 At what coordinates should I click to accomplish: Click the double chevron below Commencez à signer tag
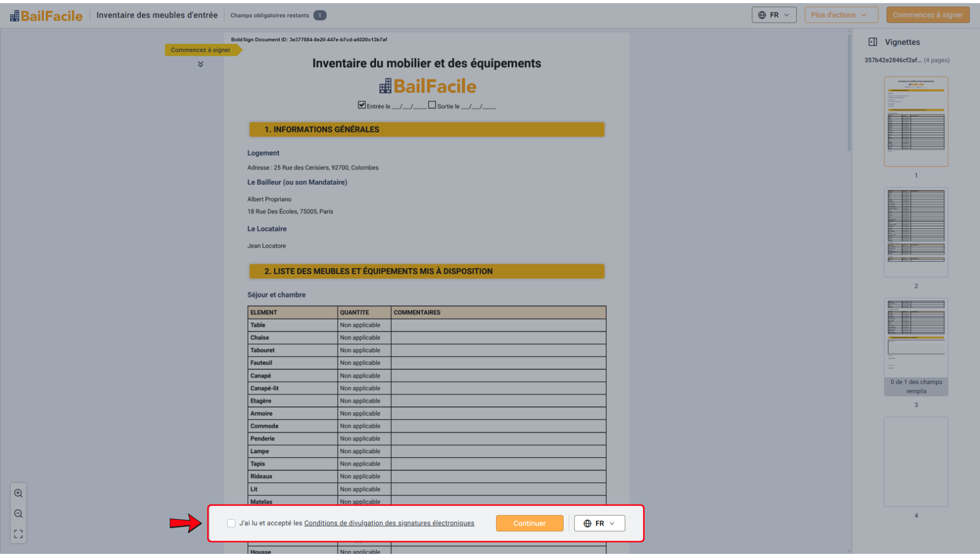click(200, 64)
